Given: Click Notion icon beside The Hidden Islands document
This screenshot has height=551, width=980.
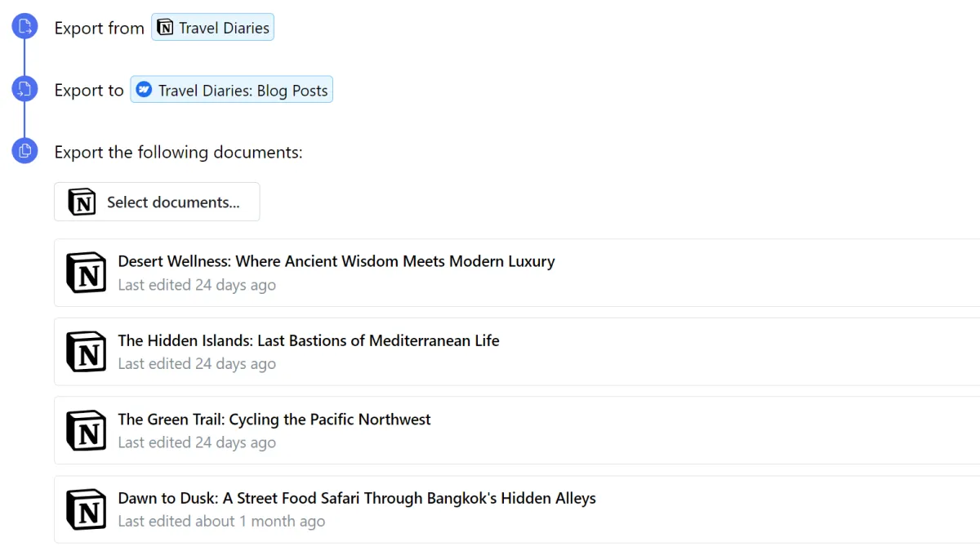Looking at the screenshot, I should click(86, 352).
